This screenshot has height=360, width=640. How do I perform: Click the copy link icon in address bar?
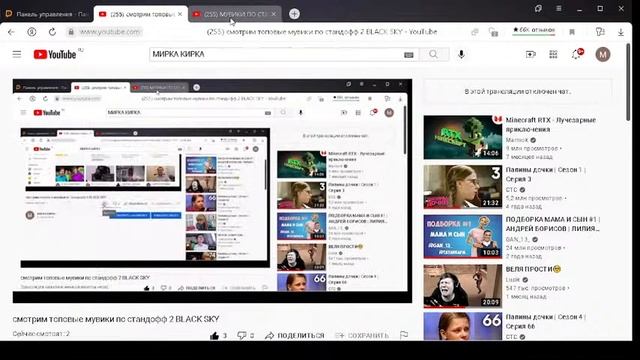pos(475,32)
